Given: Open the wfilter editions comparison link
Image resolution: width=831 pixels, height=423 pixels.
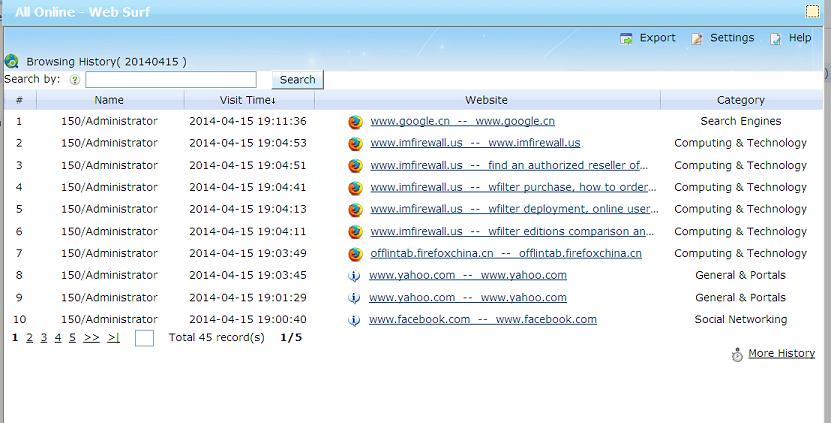Looking at the screenshot, I should 512,231.
